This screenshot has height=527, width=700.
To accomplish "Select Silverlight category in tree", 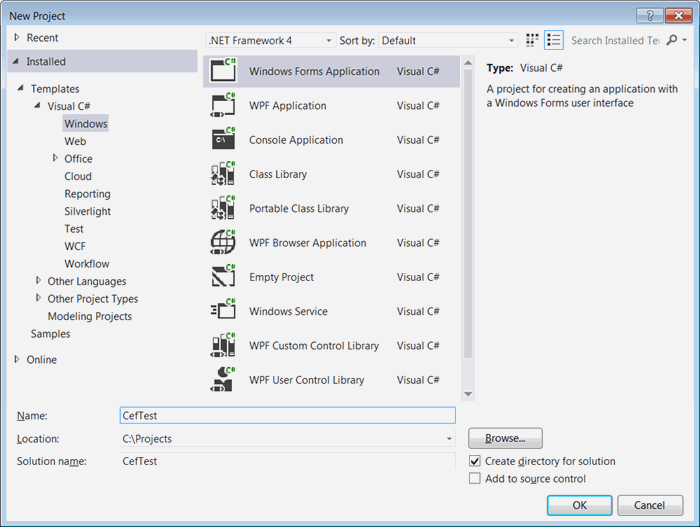I will coord(88,211).
